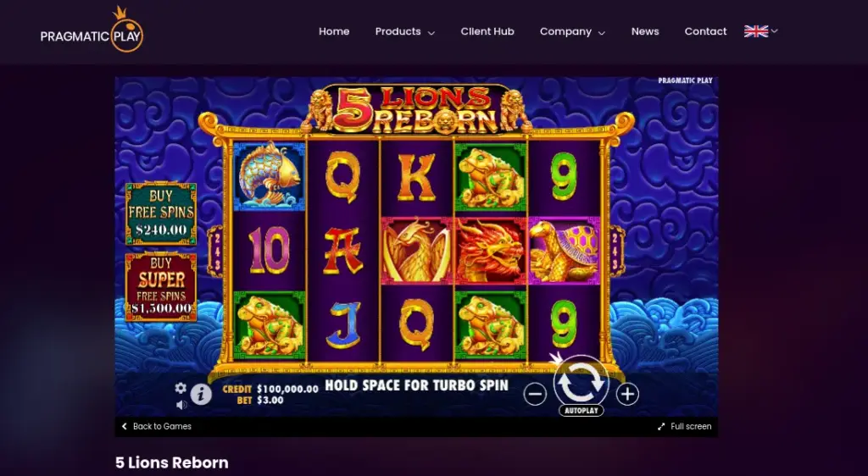Open the News menu item

pos(645,31)
